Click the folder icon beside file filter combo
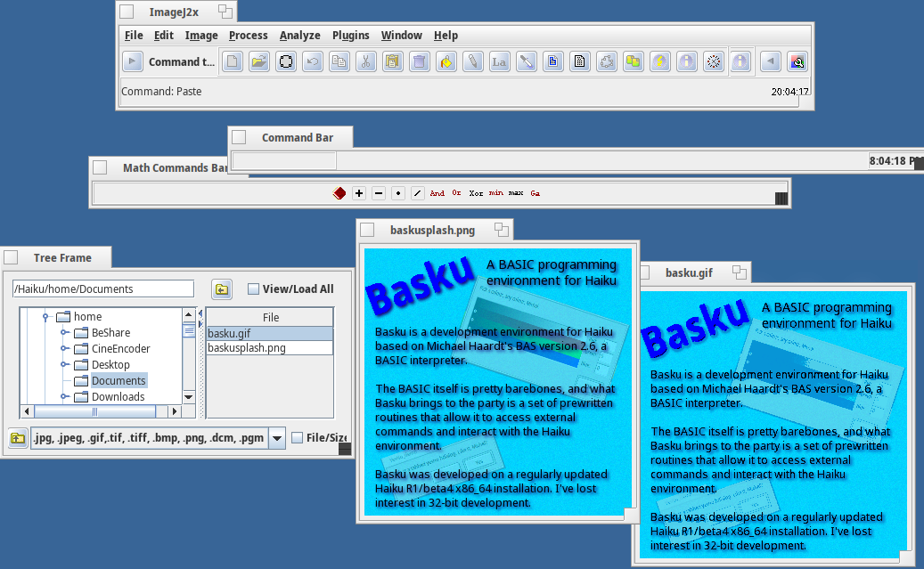The height and width of the screenshot is (569, 924). coord(19,438)
